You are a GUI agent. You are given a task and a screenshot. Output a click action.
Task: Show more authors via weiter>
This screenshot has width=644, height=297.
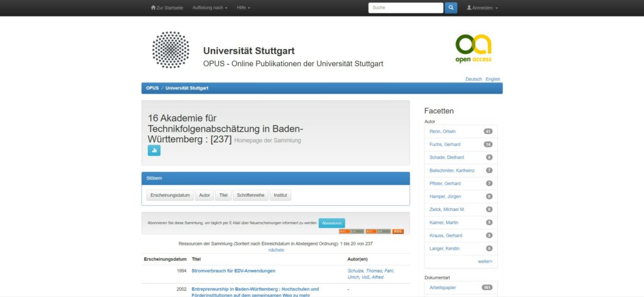pyautogui.click(x=485, y=262)
